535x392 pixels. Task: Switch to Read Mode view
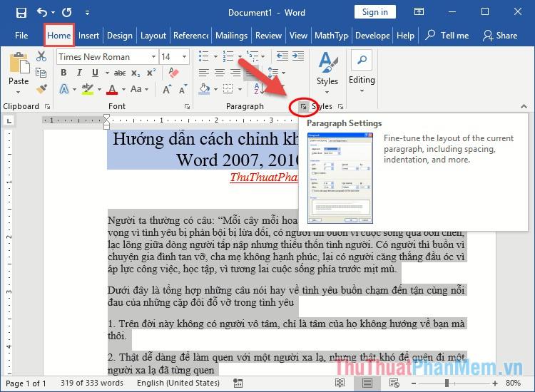pyautogui.click(x=340, y=383)
